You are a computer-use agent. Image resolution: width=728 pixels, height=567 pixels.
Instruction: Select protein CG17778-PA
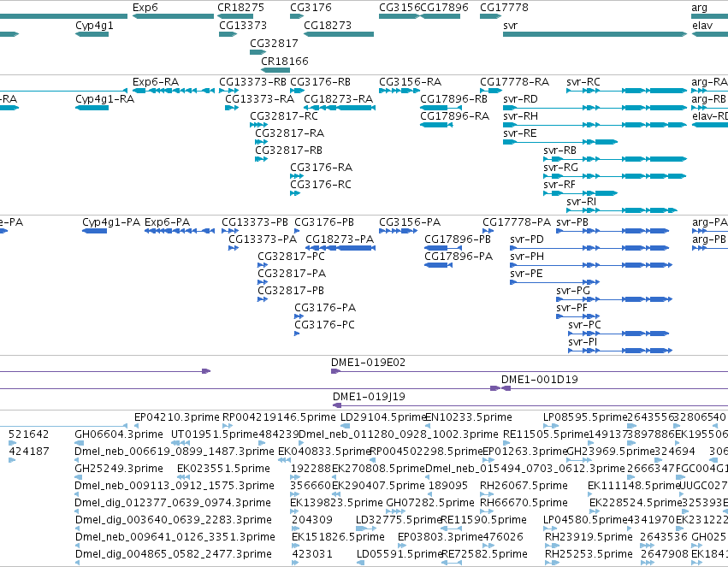click(488, 231)
